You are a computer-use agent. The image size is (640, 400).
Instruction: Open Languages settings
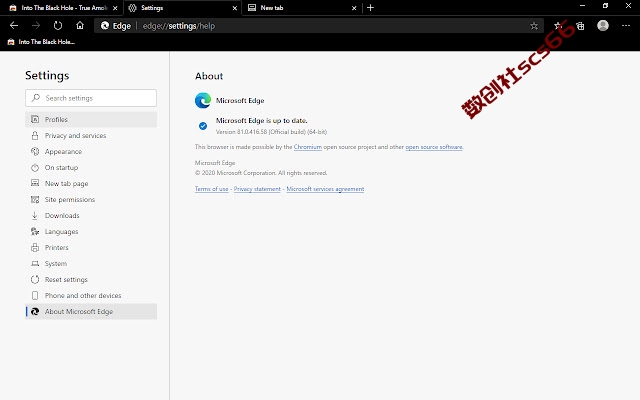coord(91,231)
